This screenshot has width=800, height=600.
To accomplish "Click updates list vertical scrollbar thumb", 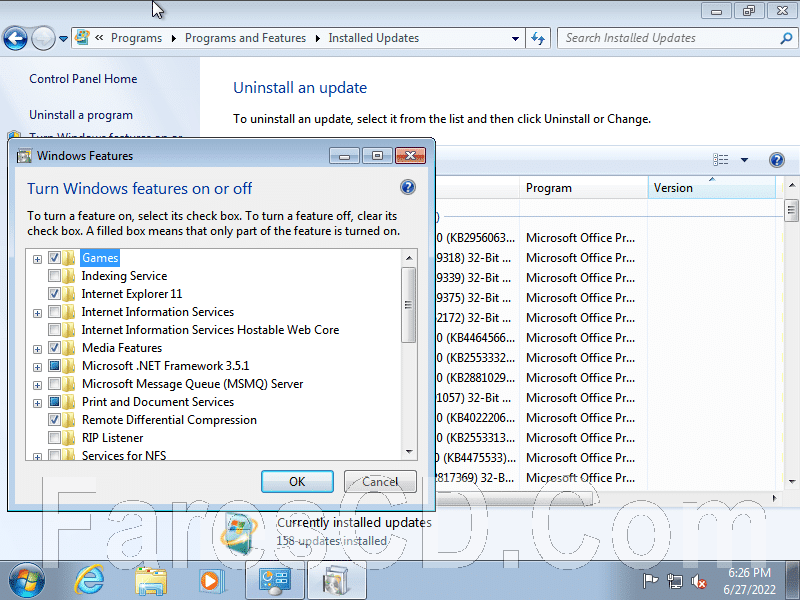I will 791,210.
